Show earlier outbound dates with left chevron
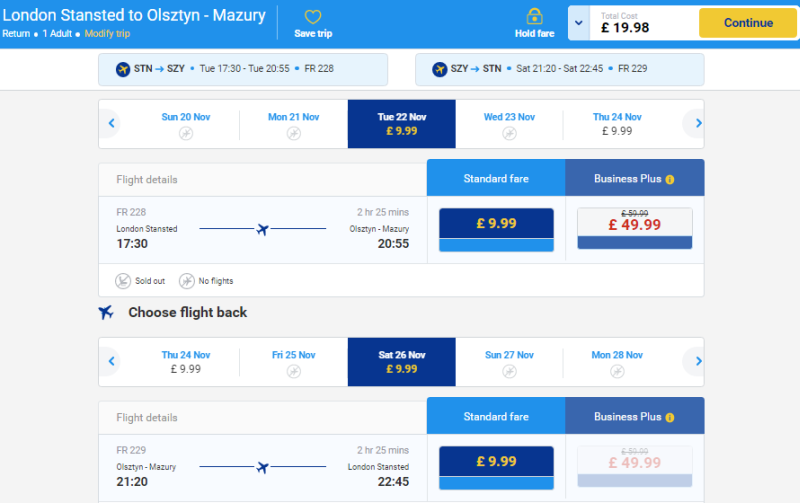This screenshot has height=503, width=800. click(x=112, y=123)
